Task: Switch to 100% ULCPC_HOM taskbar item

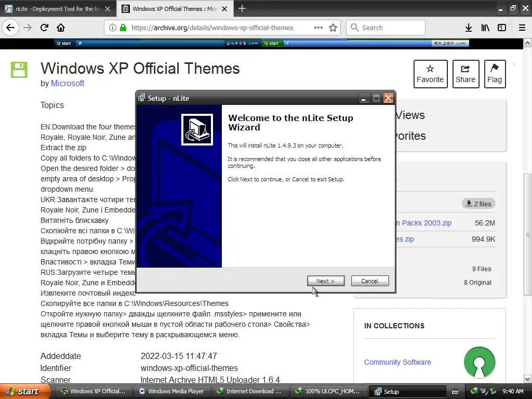Action: (328, 391)
